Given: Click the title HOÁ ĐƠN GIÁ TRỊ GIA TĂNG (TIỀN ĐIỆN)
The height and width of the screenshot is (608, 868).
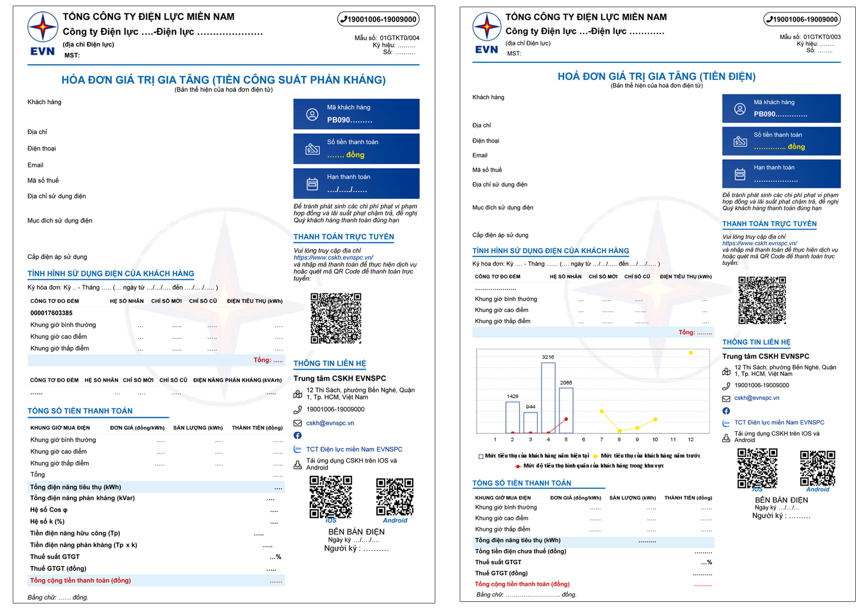Looking at the screenshot, I should point(656,76).
